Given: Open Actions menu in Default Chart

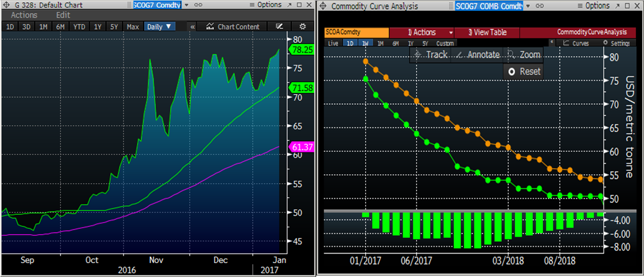Looking at the screenshot, I should coord(24,15).
